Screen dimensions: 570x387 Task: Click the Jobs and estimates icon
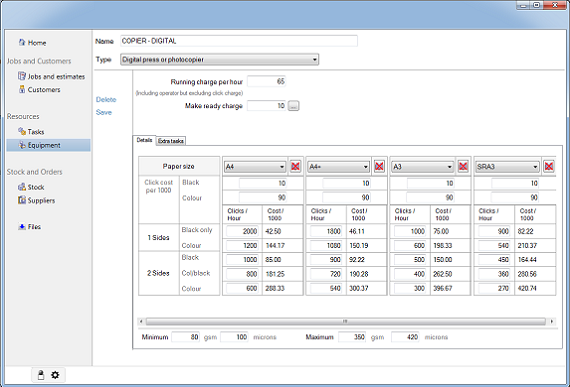pyautogui.click(x=22, y=76)
